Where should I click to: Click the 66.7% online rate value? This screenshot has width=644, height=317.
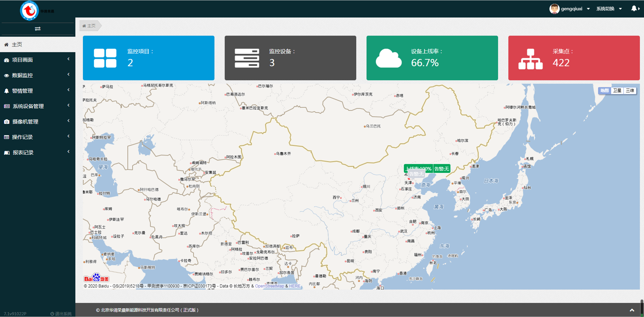(x=425, y=63)
